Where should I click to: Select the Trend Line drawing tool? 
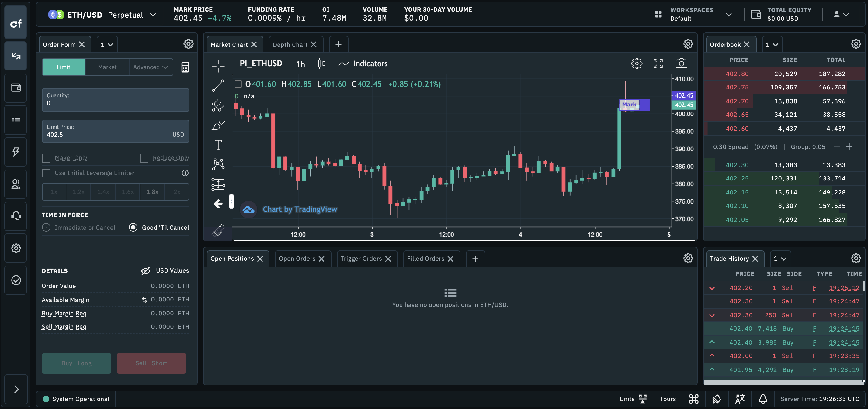(218, 85)
